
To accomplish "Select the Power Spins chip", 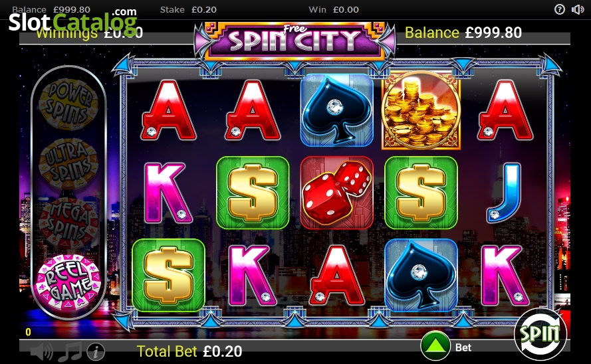I will pos(68,104).
